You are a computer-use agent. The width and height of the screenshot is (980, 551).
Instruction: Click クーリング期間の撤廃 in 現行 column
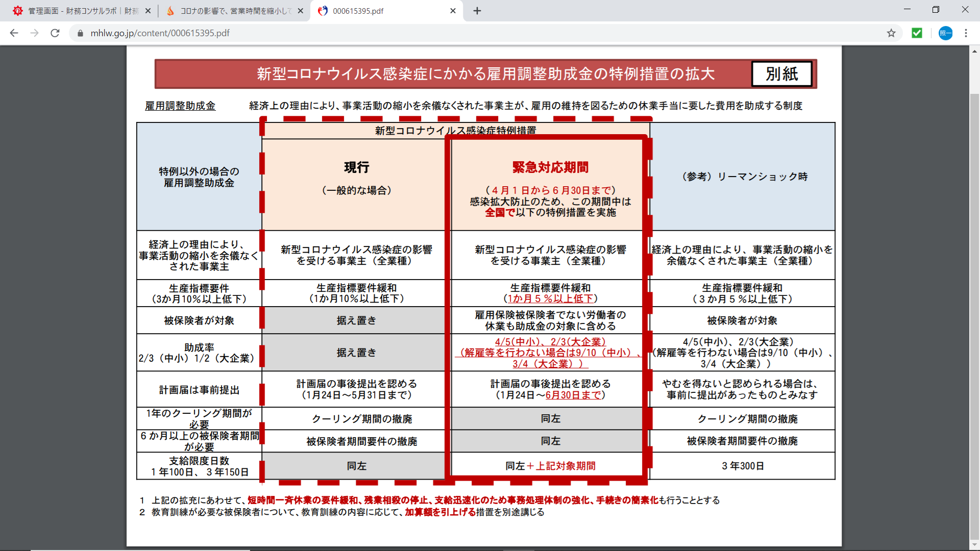tap(362, 419)
